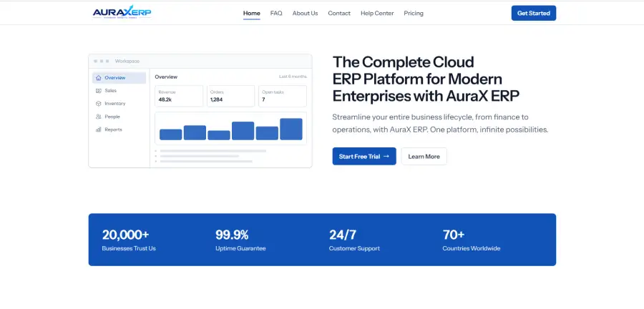Click the Workspace title in mockup

pyautogui.click(x=127, y=61)
